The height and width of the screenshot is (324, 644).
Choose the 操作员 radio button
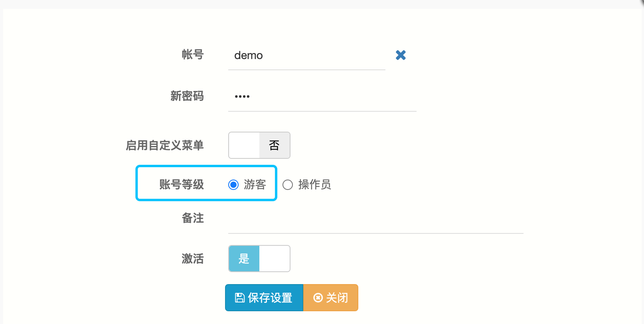click(288, 185)
